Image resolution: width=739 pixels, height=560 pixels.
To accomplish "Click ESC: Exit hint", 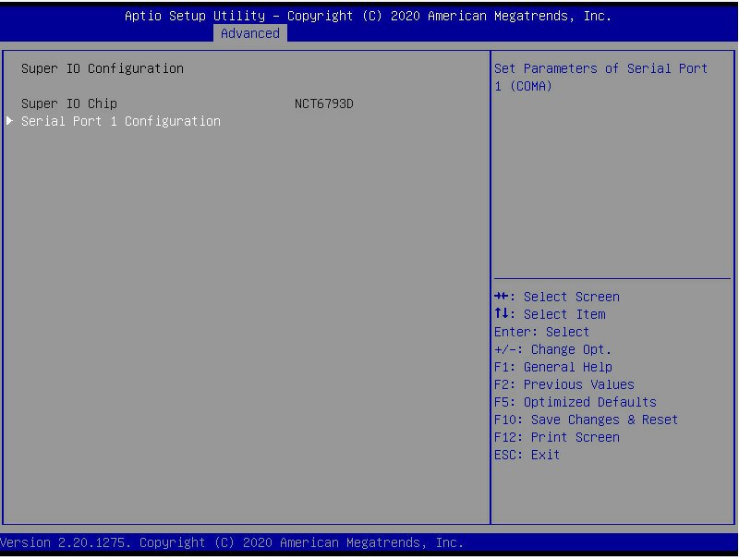I will point(527,455).
